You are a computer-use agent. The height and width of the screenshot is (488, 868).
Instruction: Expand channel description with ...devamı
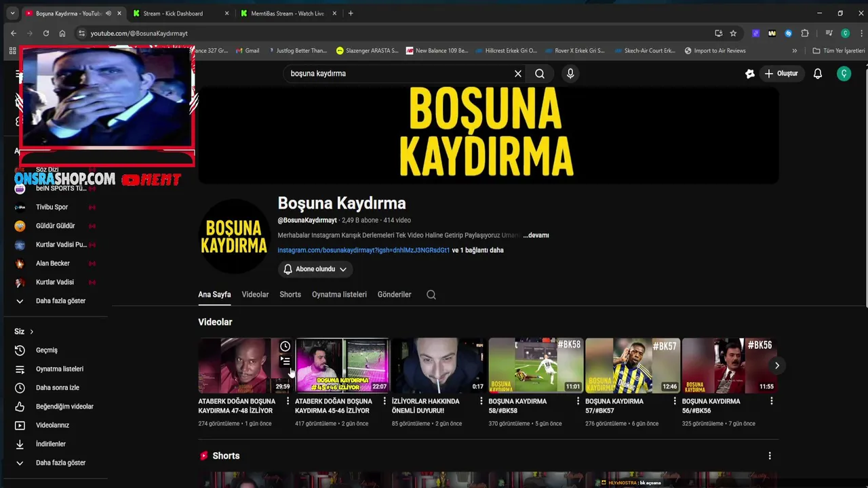(x=536, y=235)
